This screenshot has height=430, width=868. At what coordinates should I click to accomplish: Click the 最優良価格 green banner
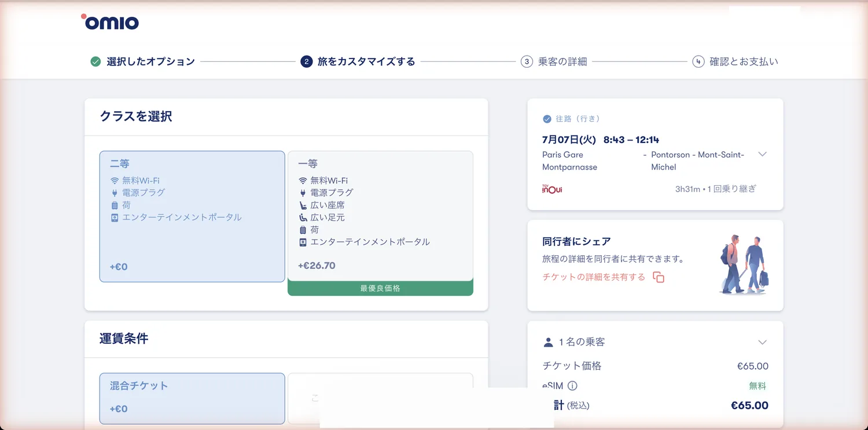coord(380,288)
